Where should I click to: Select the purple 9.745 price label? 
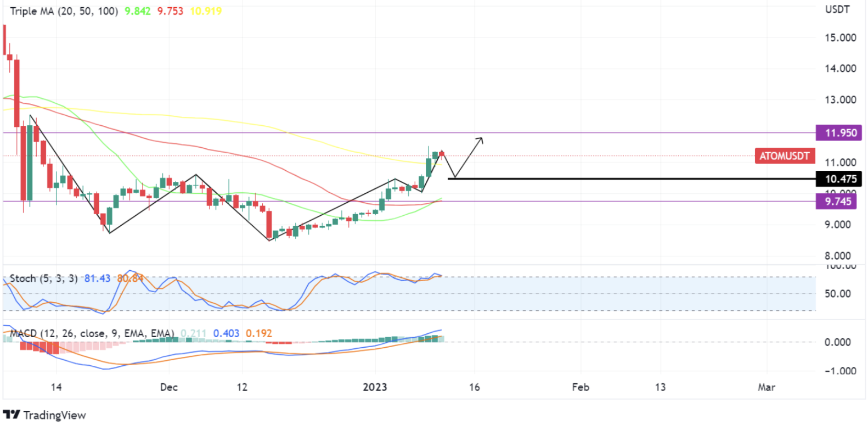pyautogui.click(x=836, y=202)
